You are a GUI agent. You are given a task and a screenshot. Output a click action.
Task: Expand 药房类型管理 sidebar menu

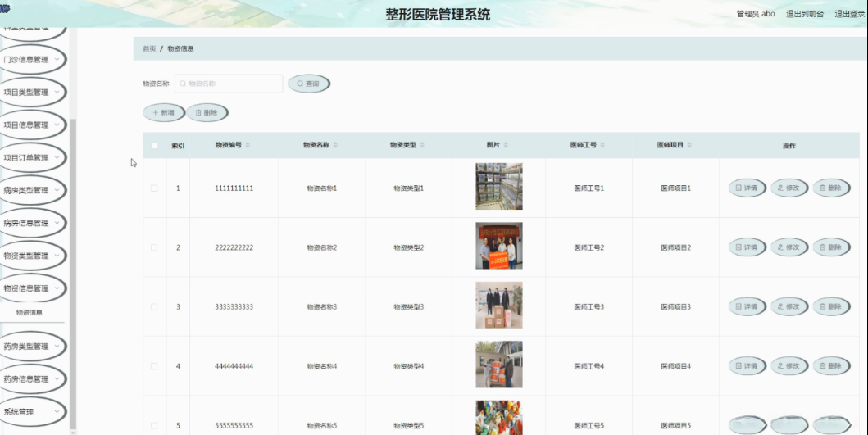[32, 347]
